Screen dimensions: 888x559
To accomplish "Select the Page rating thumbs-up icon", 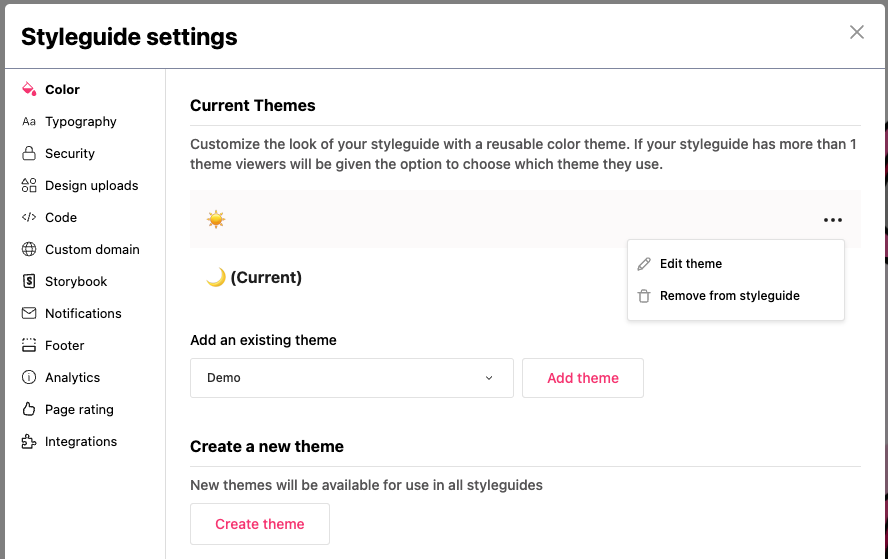I will point(29,409).
